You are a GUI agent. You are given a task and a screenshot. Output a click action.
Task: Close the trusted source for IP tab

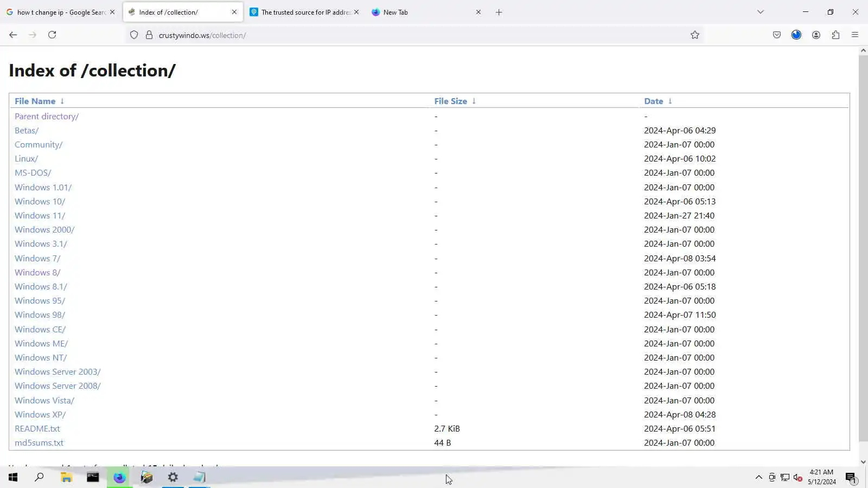point(356,12)
